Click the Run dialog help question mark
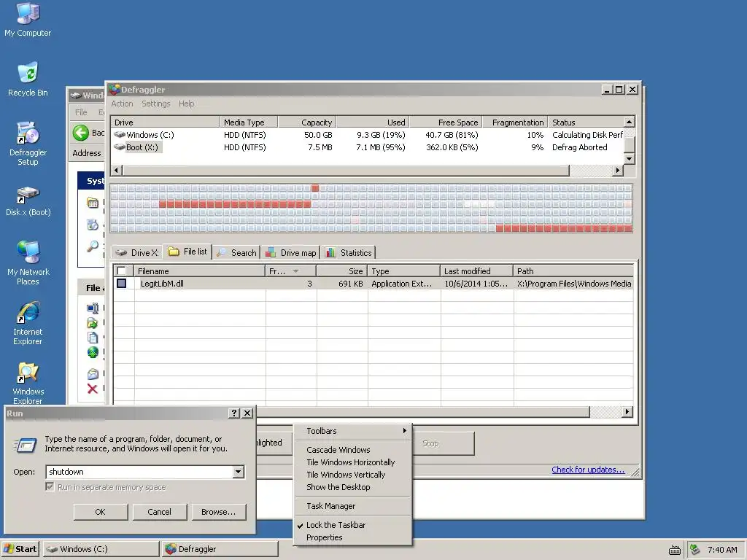747x560 pixels. tap(234, 413)
